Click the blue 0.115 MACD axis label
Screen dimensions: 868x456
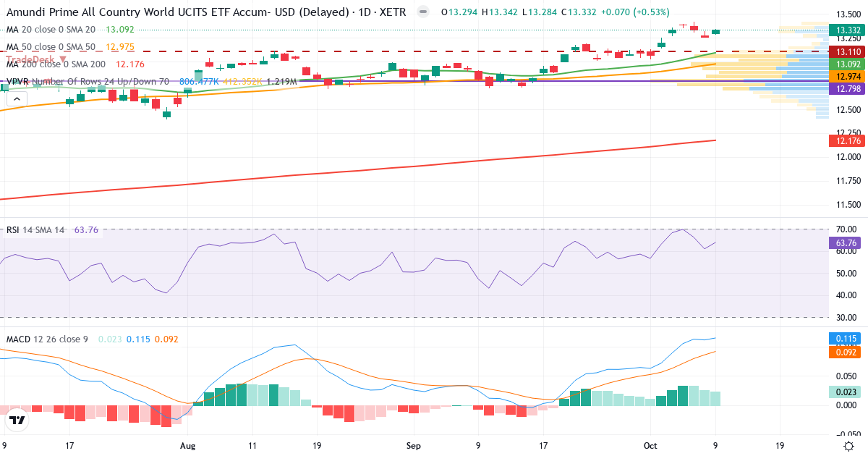[x=843, y=338]
